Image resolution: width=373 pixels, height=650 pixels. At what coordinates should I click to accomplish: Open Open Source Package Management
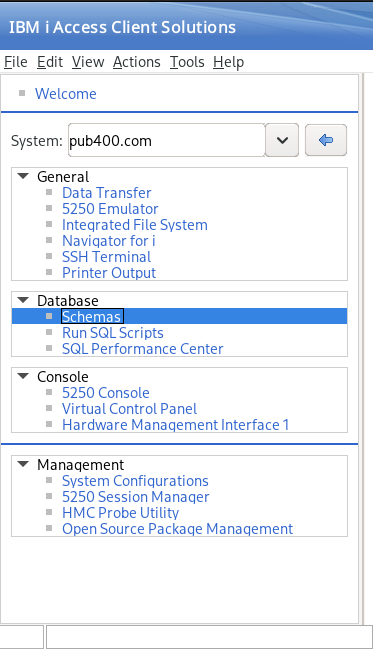point(177,529)
